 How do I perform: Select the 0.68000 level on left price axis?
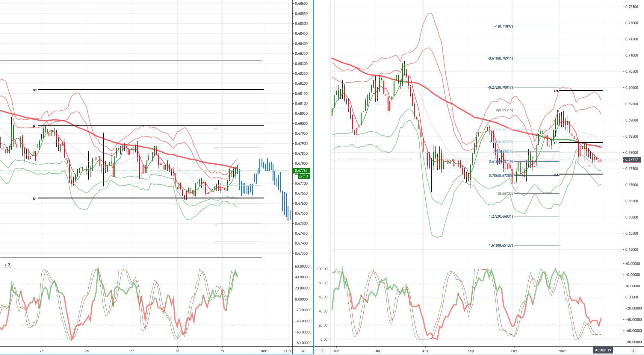click(x=301, y=123)
